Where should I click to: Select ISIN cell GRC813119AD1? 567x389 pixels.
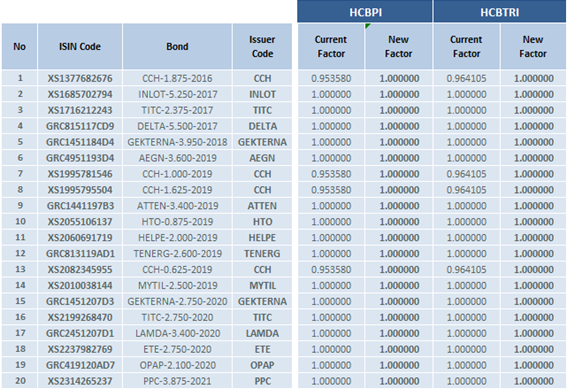80,253
